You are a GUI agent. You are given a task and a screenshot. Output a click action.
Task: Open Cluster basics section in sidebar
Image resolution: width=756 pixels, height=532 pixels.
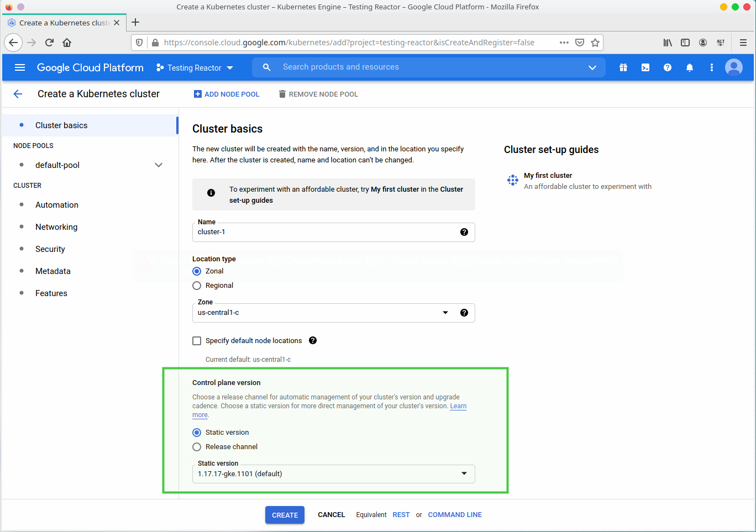point(90,125)
